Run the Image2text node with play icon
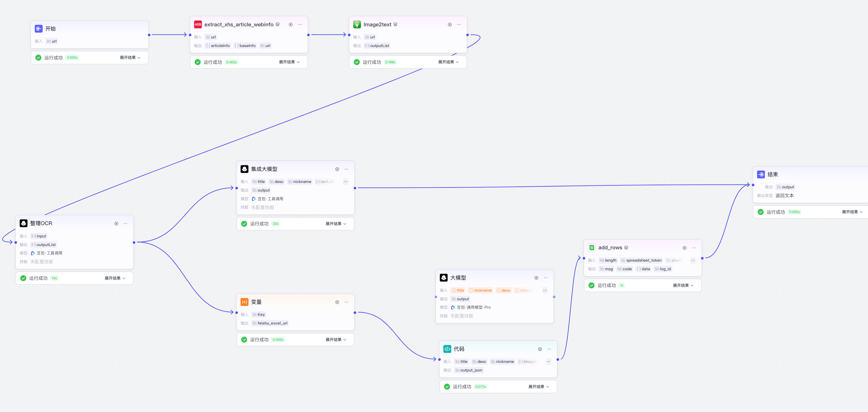Screen dimensions: 868x412 [450, 25]
